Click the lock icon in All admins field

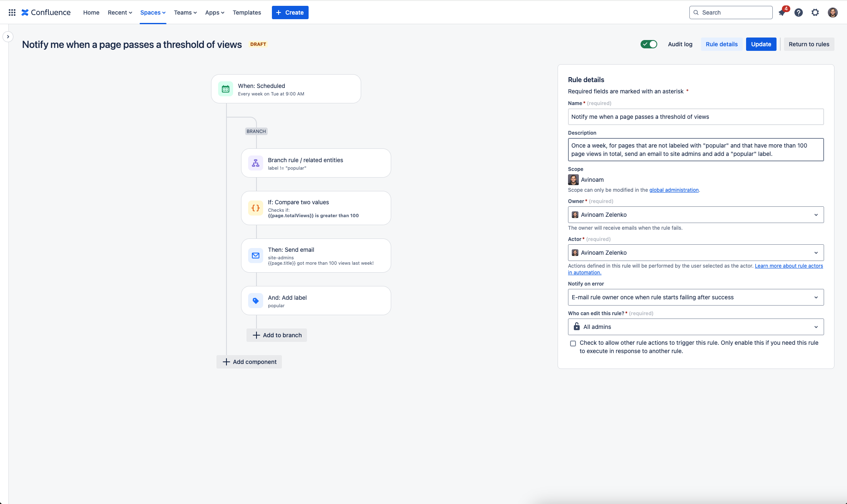tap(577, 326)
